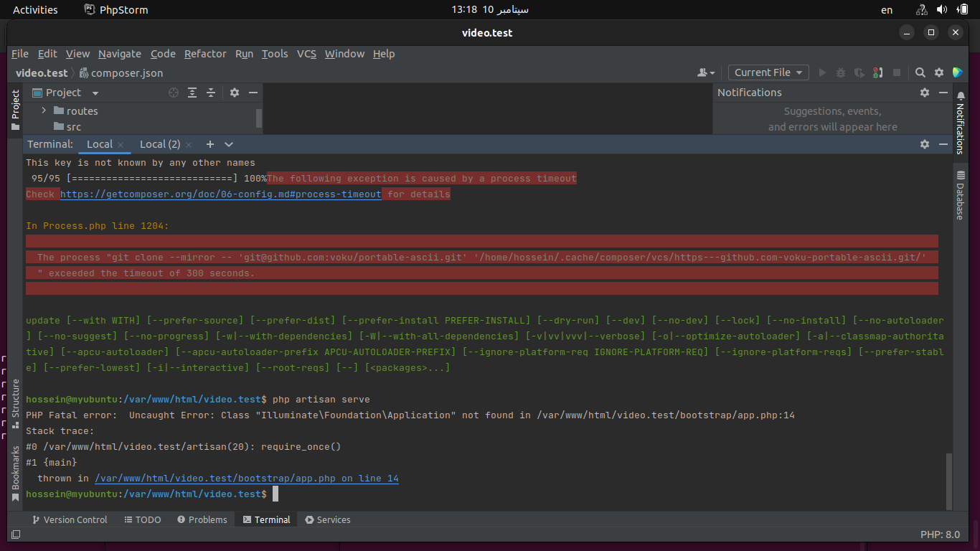The height and width of the screenshot is (551, 980).
Task: Open the Problems tool window
Action: tap(202, 519)
